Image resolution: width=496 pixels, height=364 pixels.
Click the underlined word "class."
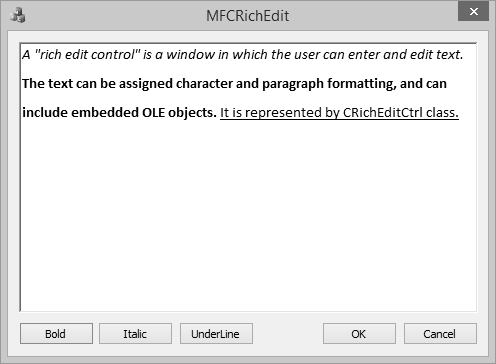[442, 113]
